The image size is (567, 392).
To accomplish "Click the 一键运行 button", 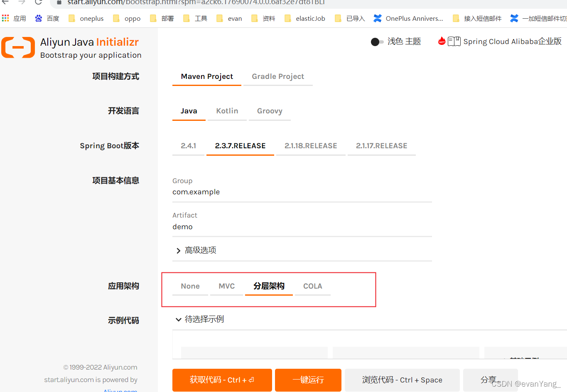I will click(308, 380).
